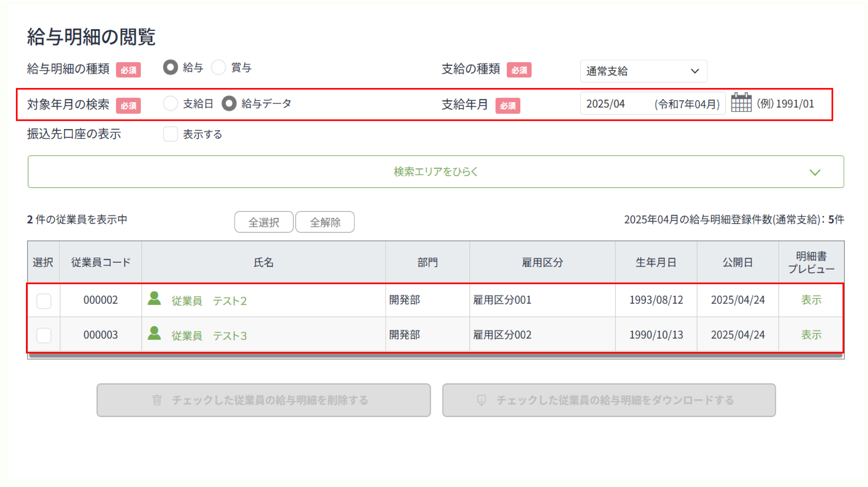Click person icon for 従業員 テスト3
Viewport: 868px width, 487px height.
pyautogui.click(x=154, y=333)
